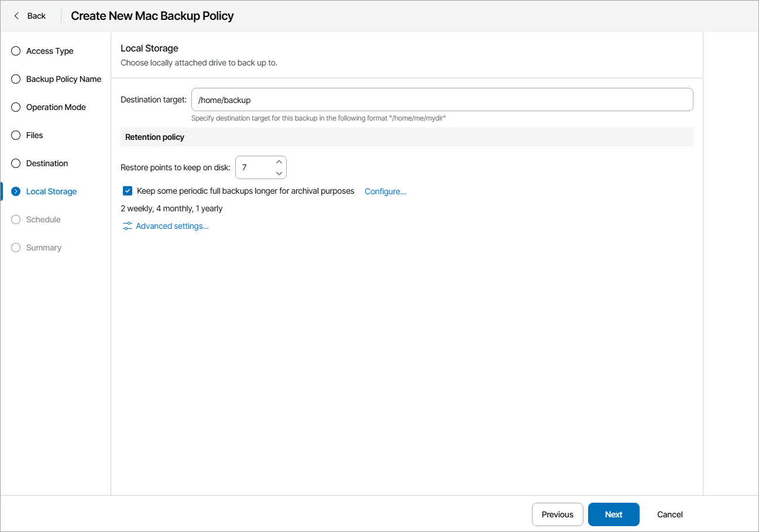Screen dimensions: 759x532
Task: Increase restore points using the up arrow
Action: 279,162
